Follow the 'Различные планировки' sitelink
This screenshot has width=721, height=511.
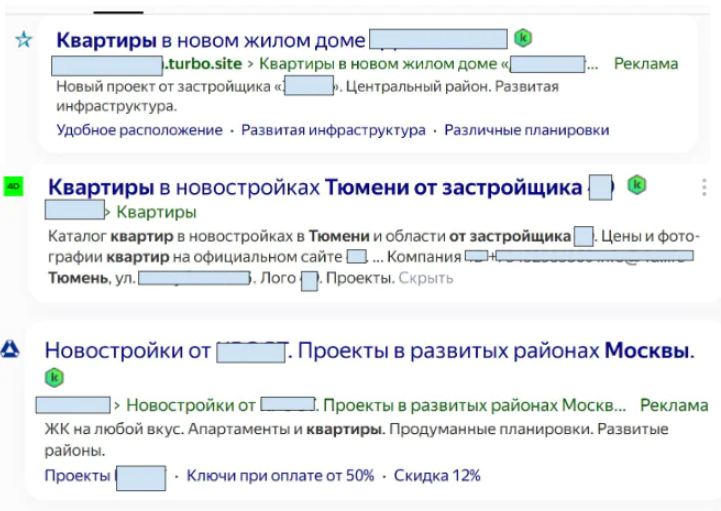pyautogui.click(x=526, y=130)
